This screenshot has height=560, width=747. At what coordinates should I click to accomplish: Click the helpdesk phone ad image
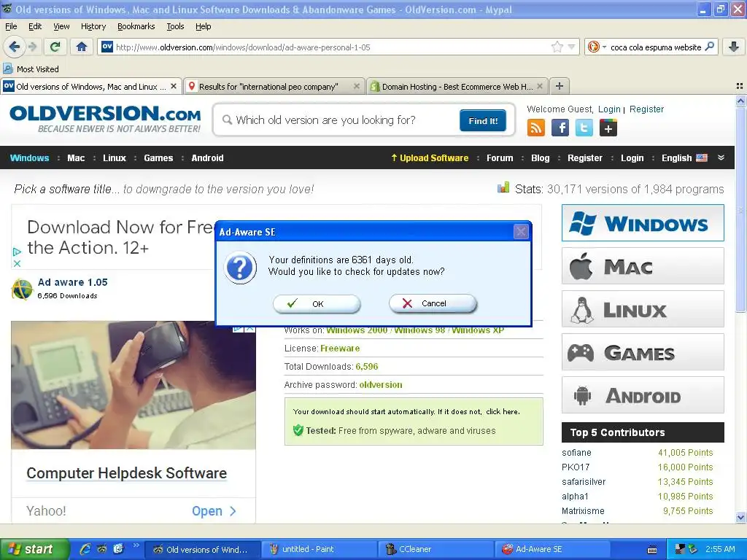click(x=133, y=385)
